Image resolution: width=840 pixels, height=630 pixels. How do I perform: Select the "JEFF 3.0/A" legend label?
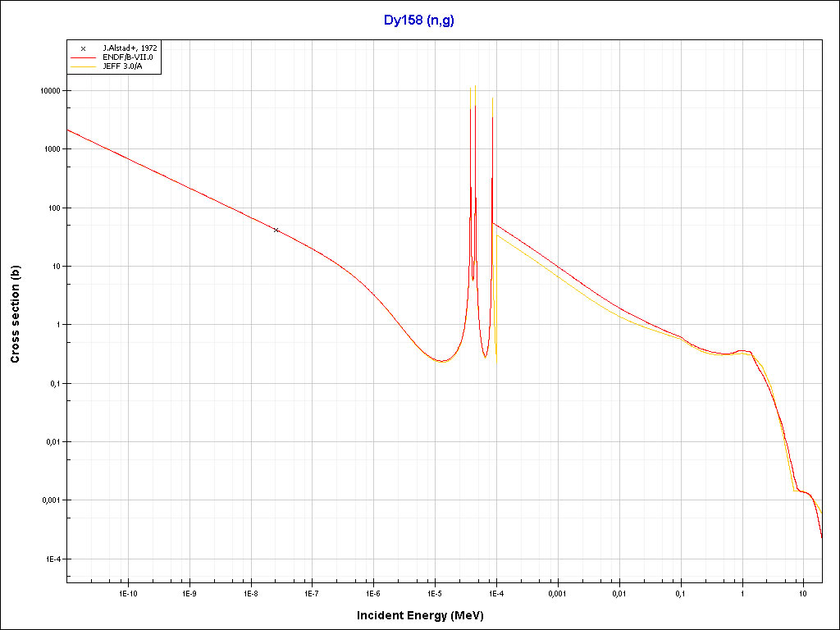[x=123, y=67]
